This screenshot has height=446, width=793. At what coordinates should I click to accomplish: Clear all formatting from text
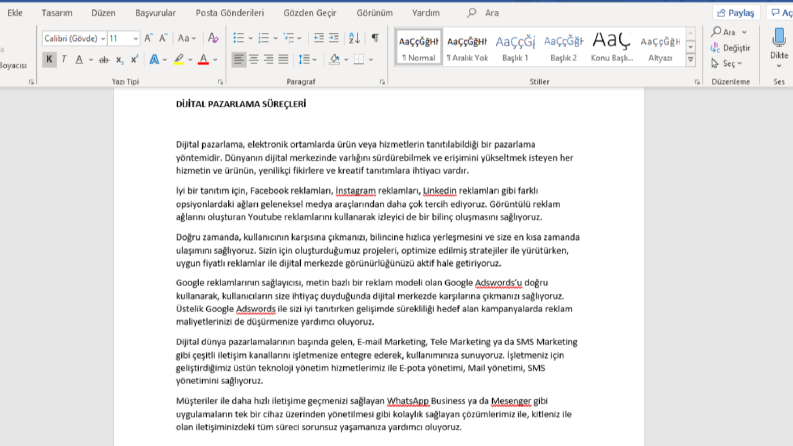pos(213,38)
